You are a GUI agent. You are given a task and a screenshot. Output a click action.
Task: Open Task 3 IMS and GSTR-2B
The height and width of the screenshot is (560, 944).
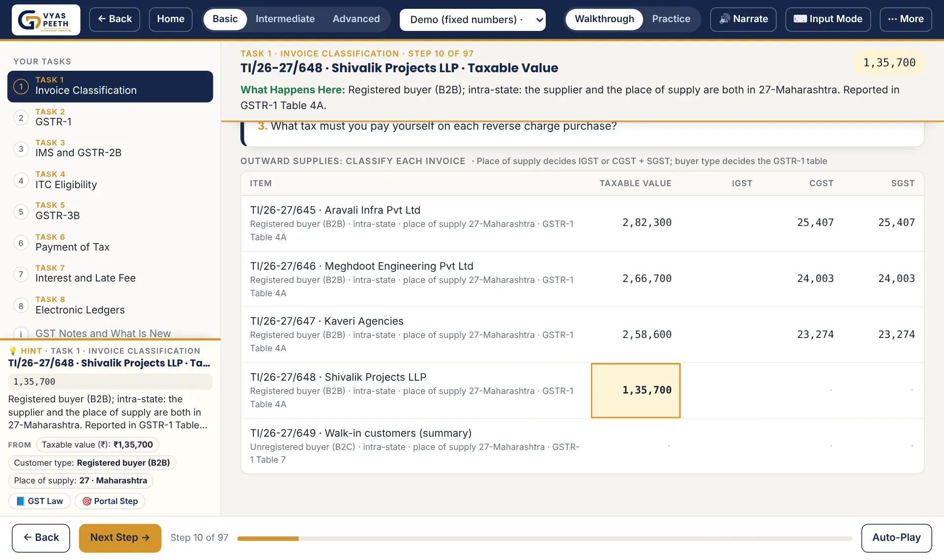coord(110,149)
